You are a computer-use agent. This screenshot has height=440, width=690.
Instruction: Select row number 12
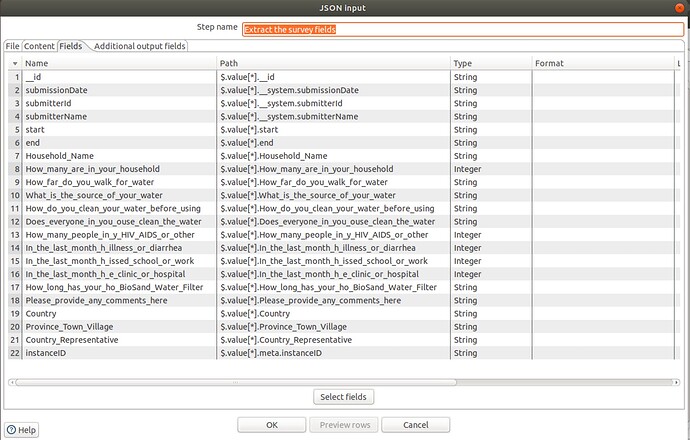click(15, 222)
